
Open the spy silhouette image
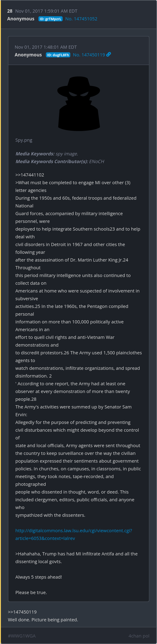79,104
